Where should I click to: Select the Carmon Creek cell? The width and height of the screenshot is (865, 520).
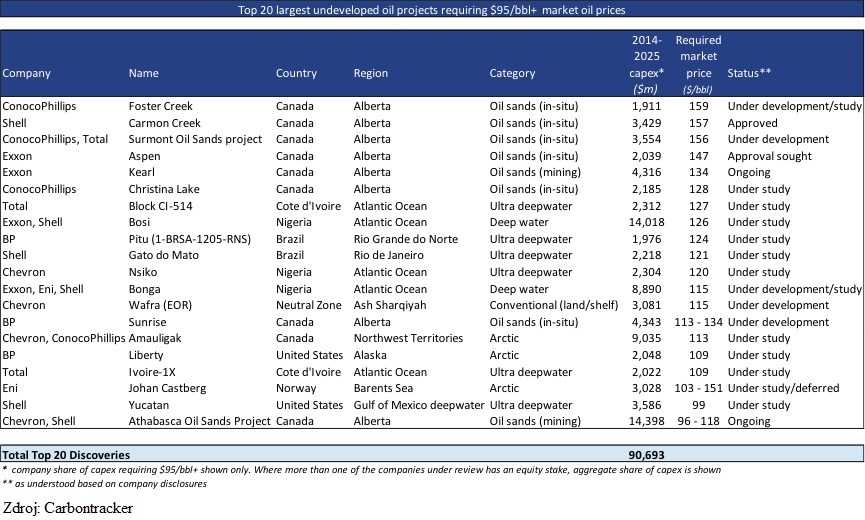[164, 123]
